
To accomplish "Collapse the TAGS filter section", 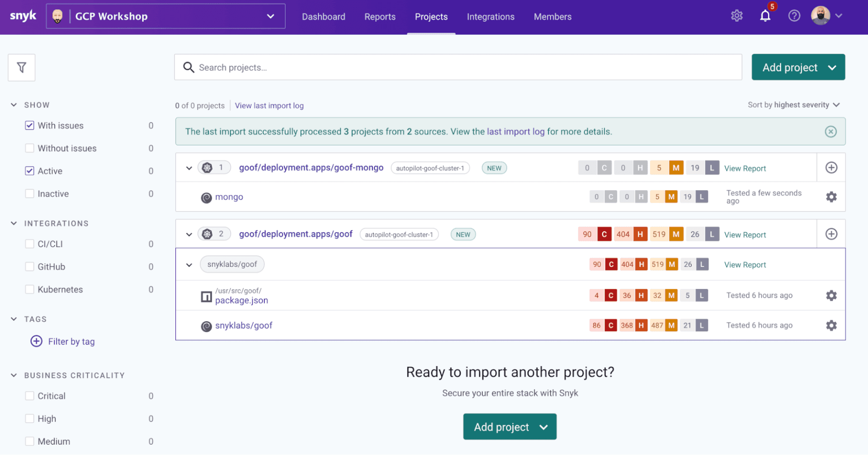I will (14, 319).
